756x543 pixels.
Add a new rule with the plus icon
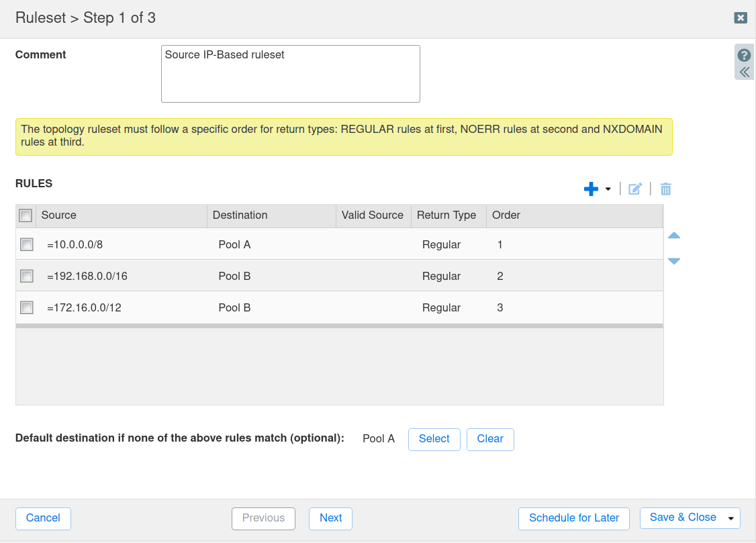tap(590, 189)
